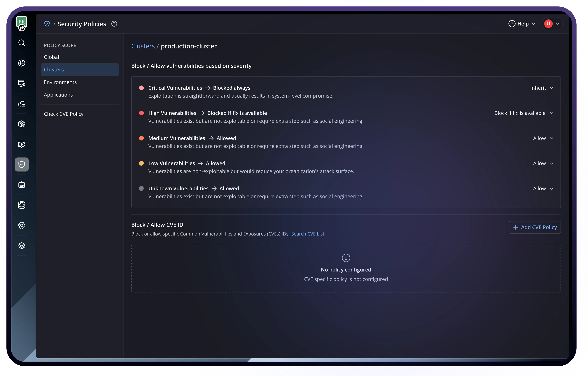Click the Add CVE Policy button
Screen dimensions: 588x376
point(535,227)
